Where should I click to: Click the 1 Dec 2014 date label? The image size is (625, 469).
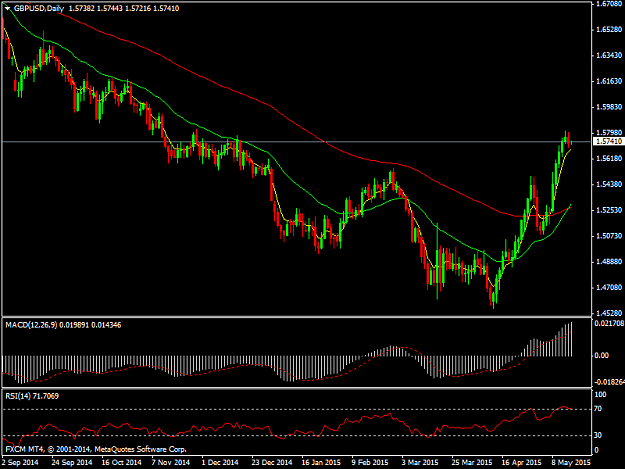pos(220,463)
